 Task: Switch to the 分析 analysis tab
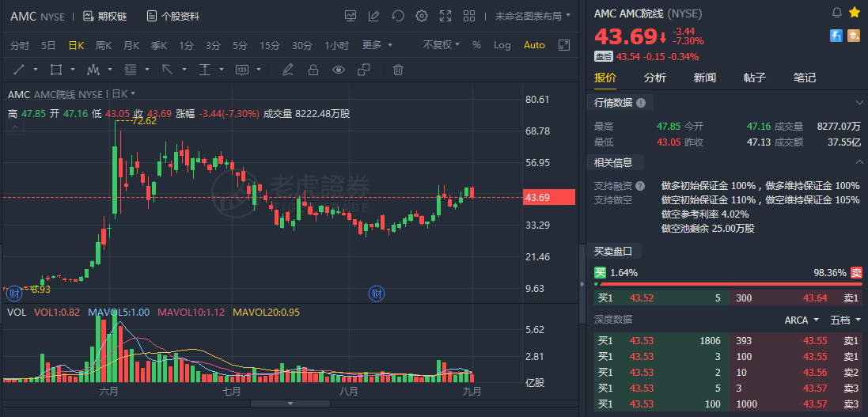[x=655, y=78]
